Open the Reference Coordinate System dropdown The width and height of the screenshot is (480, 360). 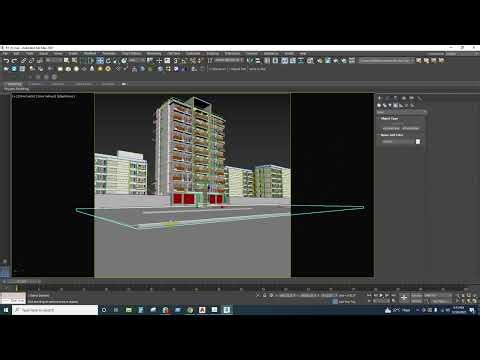tap(137, 60)
